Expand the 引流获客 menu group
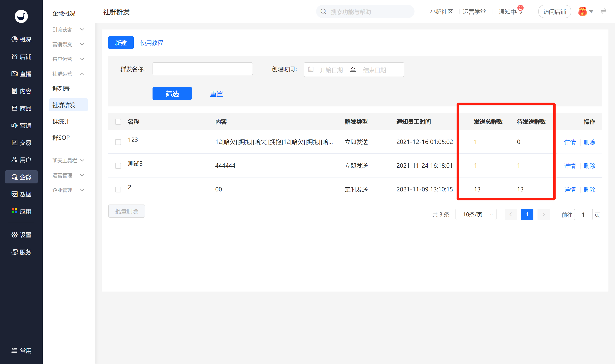 click(x=68, y=30)
